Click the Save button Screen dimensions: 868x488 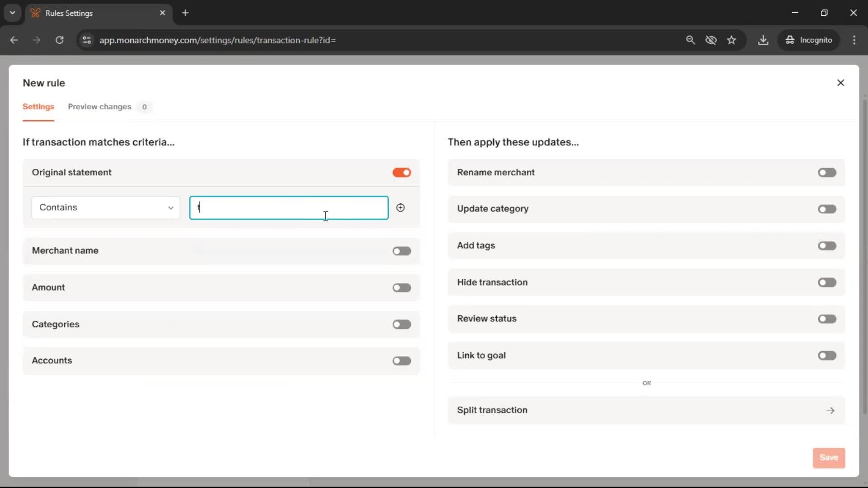(828, 457)
